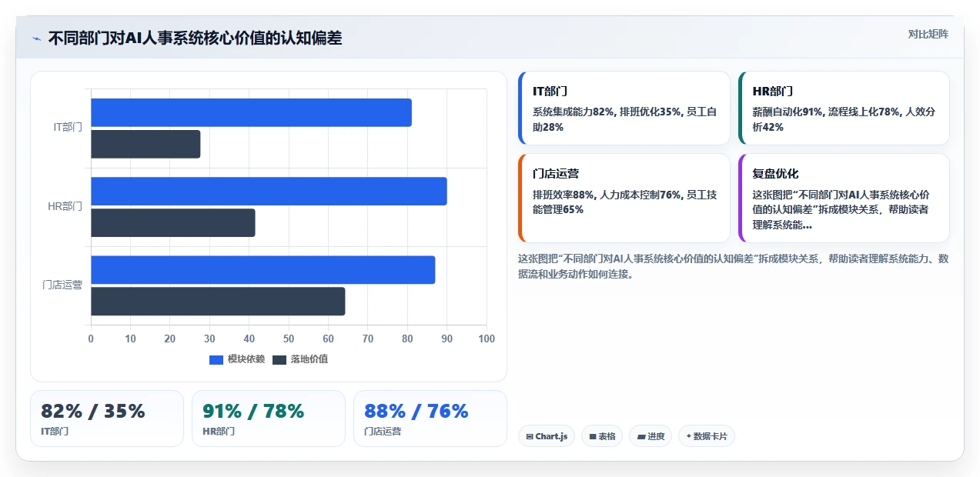980x477 pixels.
Task: Click the blue 模块依赖 bar for HR部门
Action: tap(269, 191)
